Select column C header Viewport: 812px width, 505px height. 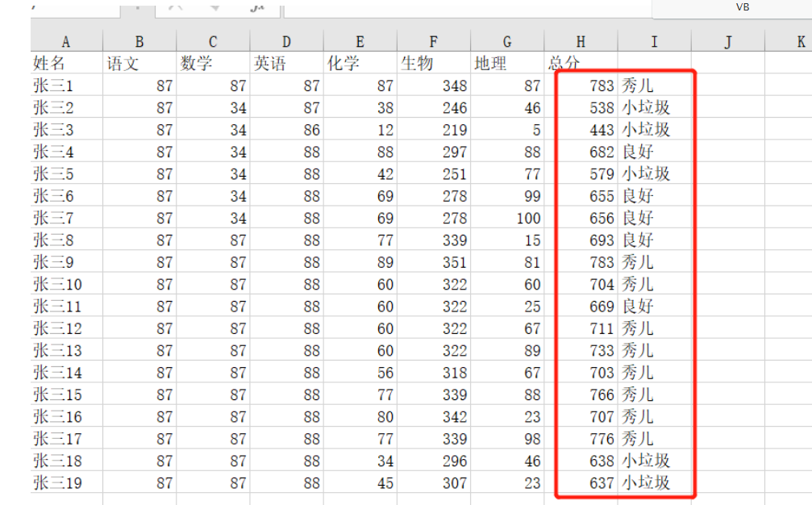click(x=213, y=41)
